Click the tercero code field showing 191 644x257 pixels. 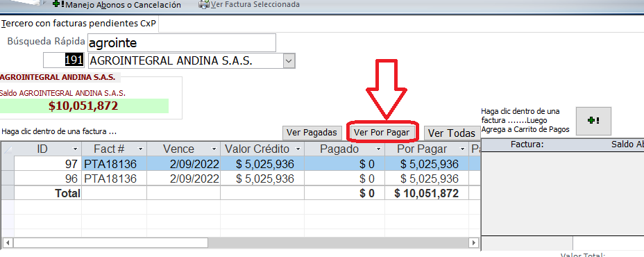point(64,61)
